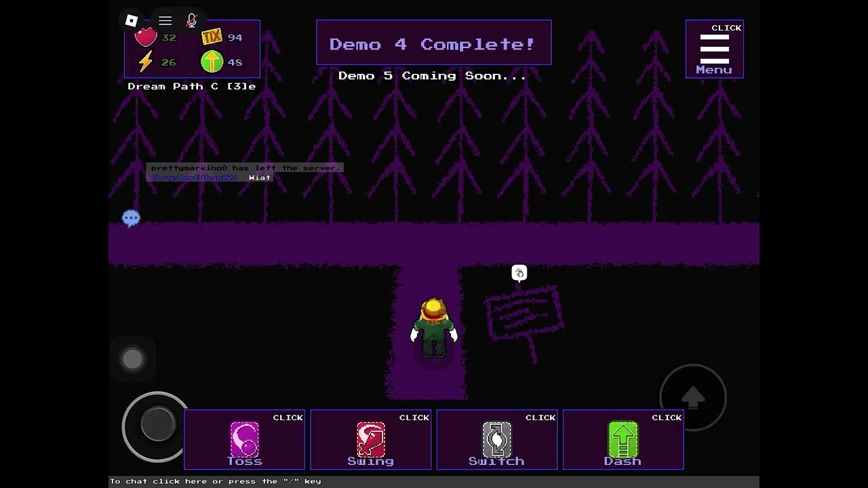Click the level value 48

point(235,62)
